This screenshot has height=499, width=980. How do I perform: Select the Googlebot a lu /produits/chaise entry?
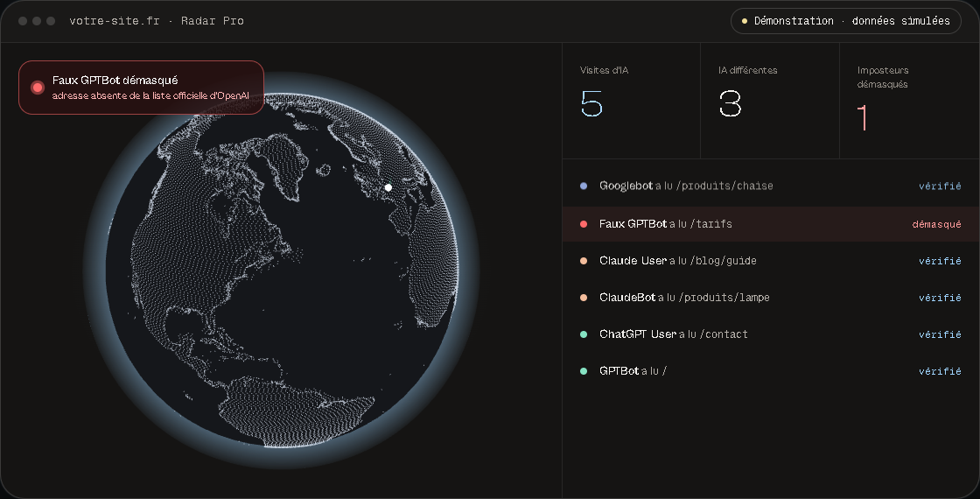coord(771,186)
